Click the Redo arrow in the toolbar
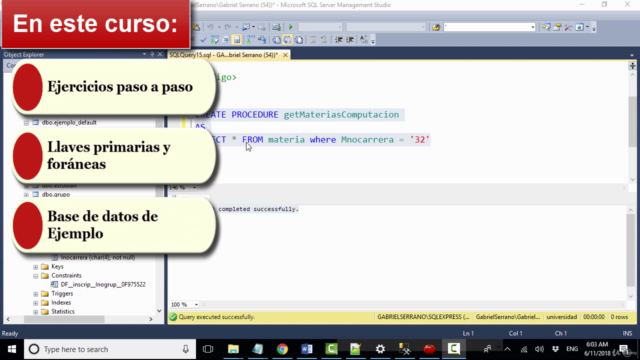This screenshot has height=360, width=640. point(228,27)
